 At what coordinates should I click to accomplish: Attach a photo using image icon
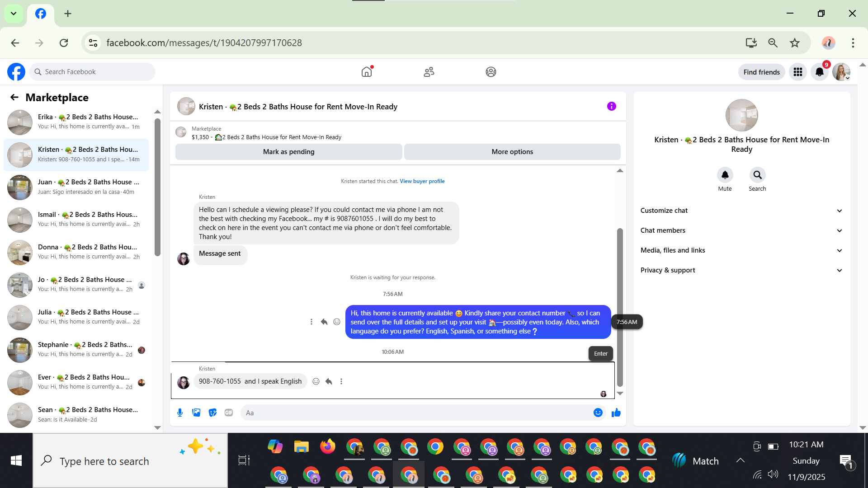(196, 413)
